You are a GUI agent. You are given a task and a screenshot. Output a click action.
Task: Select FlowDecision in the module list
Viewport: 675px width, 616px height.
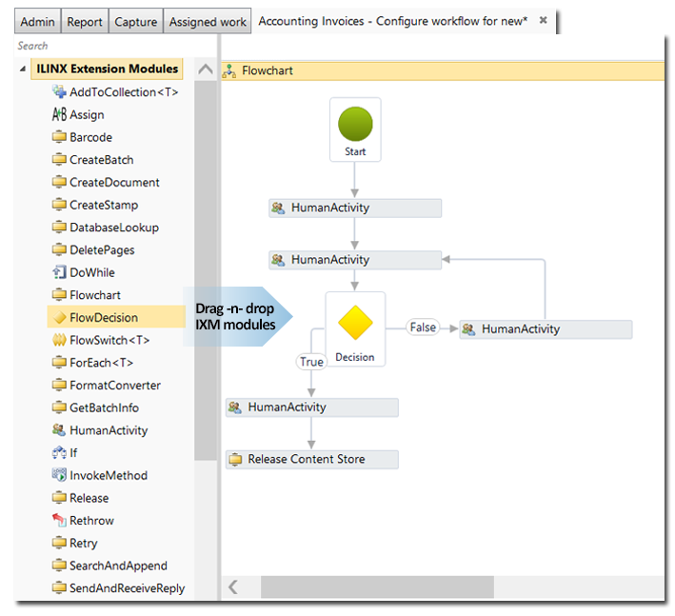[103, 317]
